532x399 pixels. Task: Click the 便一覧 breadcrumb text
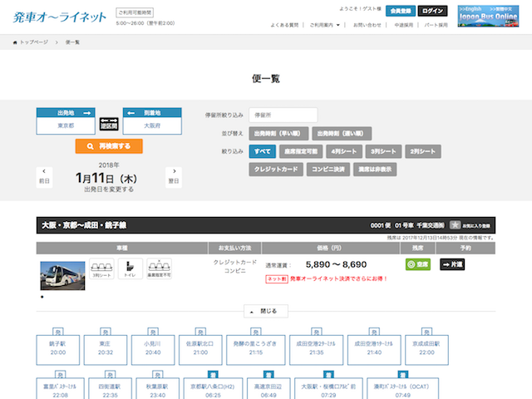(x=72, y=42)
